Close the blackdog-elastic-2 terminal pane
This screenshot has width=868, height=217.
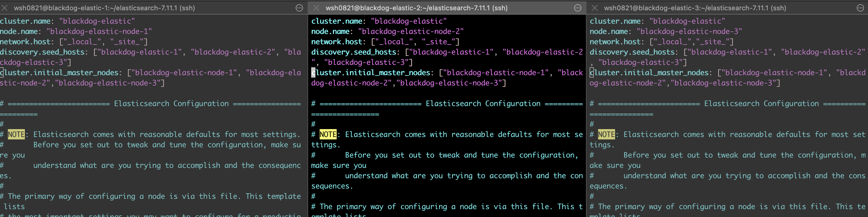316,8
